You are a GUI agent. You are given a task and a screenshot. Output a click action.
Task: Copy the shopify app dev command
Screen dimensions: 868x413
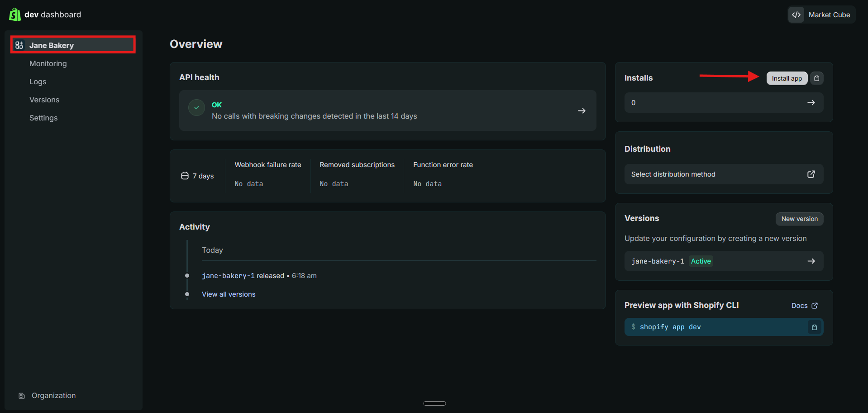814,327
